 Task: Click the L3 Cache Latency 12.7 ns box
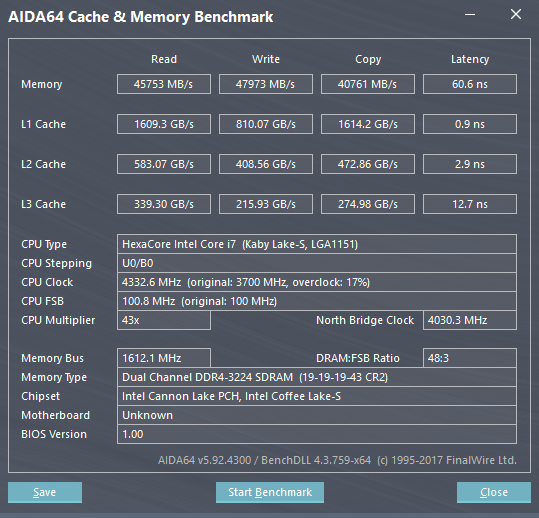470,204
